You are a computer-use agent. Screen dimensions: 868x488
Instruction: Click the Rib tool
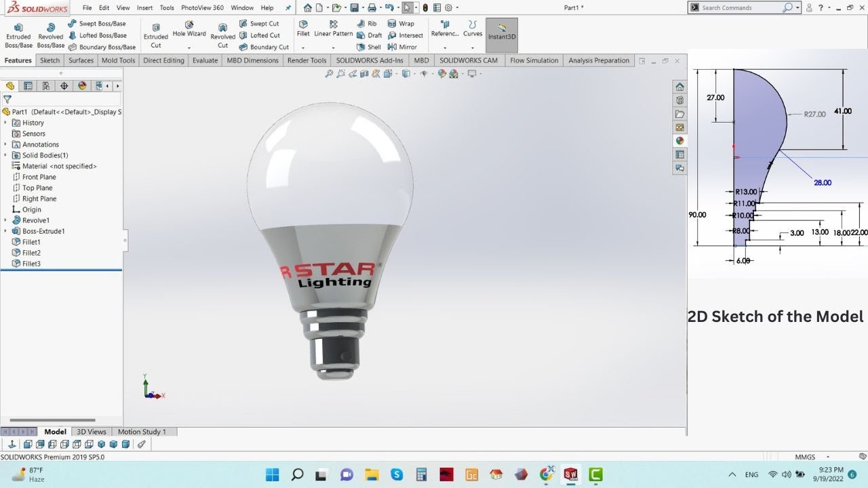point(367,24)
